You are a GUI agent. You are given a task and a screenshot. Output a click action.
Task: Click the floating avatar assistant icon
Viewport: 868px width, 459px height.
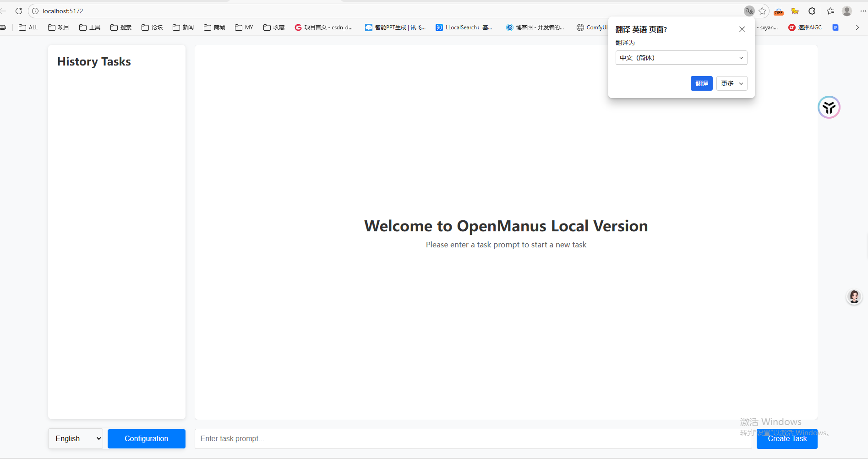click(854, 297)
